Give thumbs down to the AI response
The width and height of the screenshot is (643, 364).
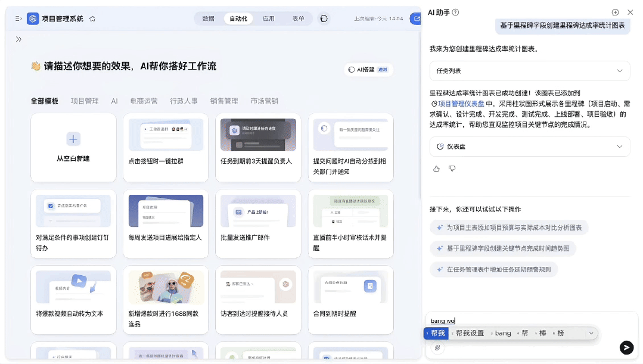[x=452, y=169]
